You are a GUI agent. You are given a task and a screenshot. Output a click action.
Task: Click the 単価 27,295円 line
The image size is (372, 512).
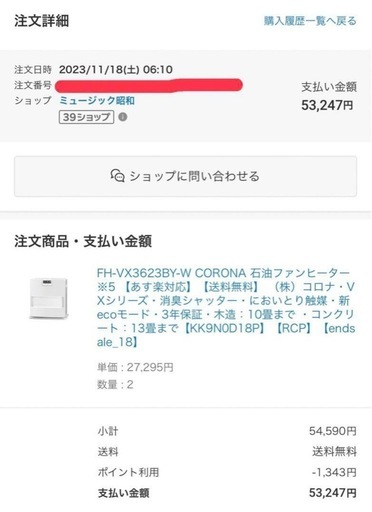pyautogui.click(x=135, y=367)
